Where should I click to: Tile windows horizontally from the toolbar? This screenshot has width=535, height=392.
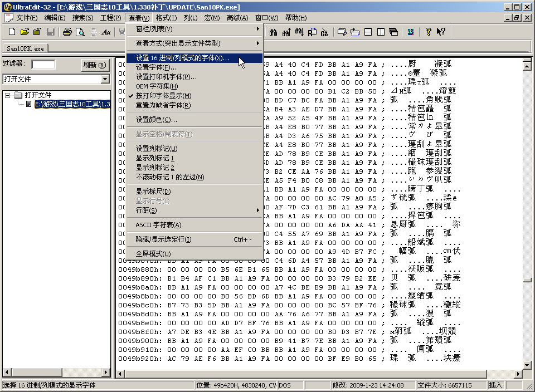[368, 32]
